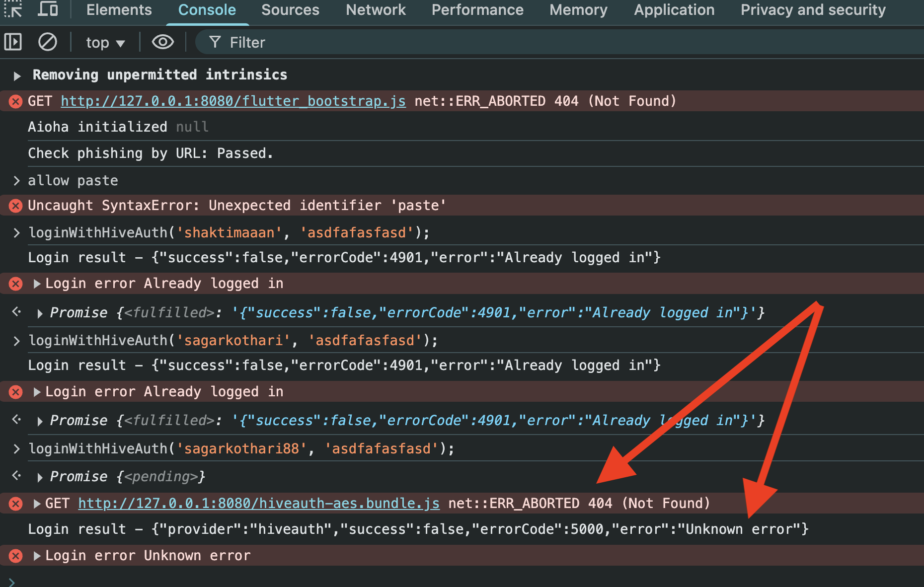924x587 pixels.
Task: Click error icon beside flutter_bootstrap.js GET
Action: [16, 101]
